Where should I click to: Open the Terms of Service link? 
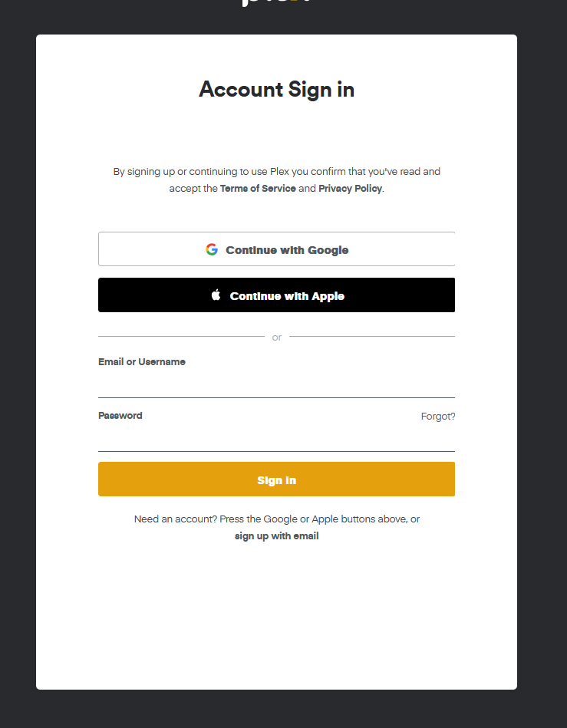click(x=258, y=189)
